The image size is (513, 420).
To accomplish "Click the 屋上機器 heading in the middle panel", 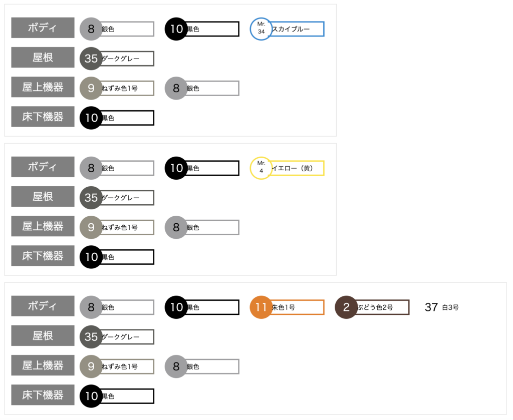I will tap(43, 226).
